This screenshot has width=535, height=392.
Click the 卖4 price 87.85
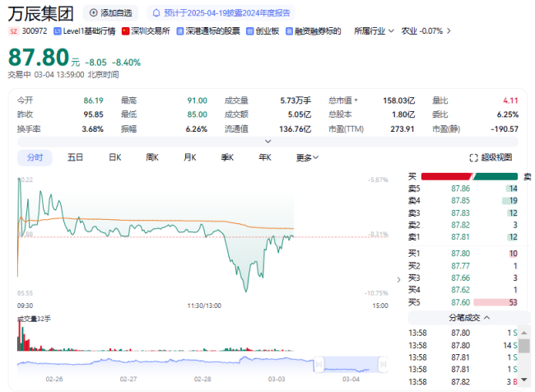point(461,201)
